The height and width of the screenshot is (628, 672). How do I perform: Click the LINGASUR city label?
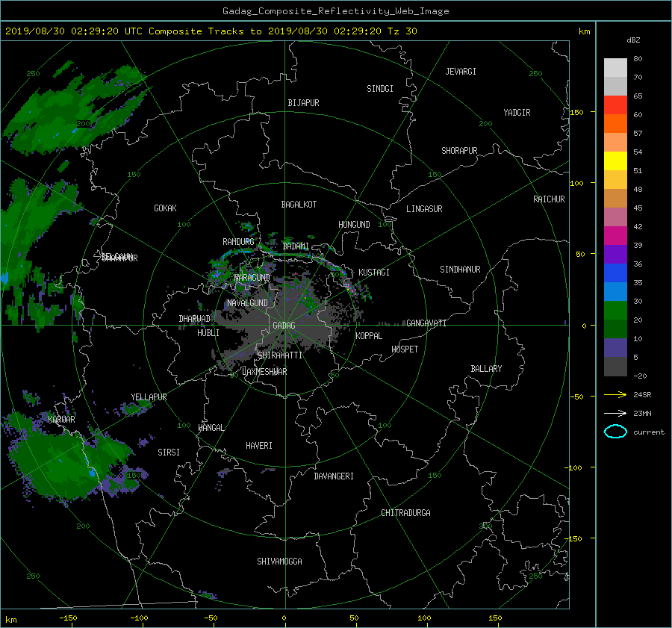tap(424, 209)
